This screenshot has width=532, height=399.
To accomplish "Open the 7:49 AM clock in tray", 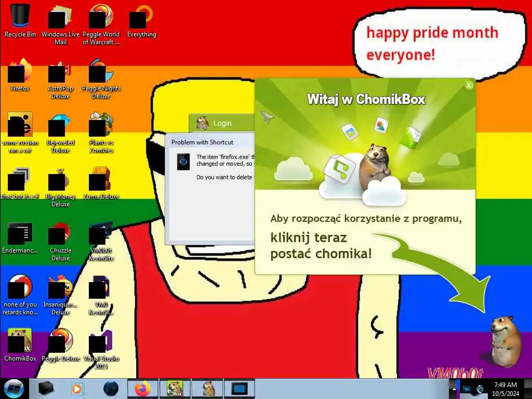I will [506, 389].
